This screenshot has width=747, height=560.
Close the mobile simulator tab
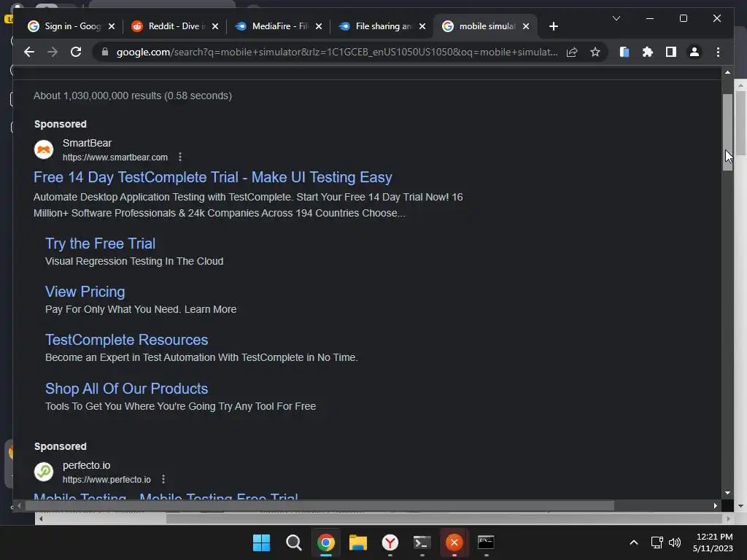pyautogui.click(x=526, y=26)
